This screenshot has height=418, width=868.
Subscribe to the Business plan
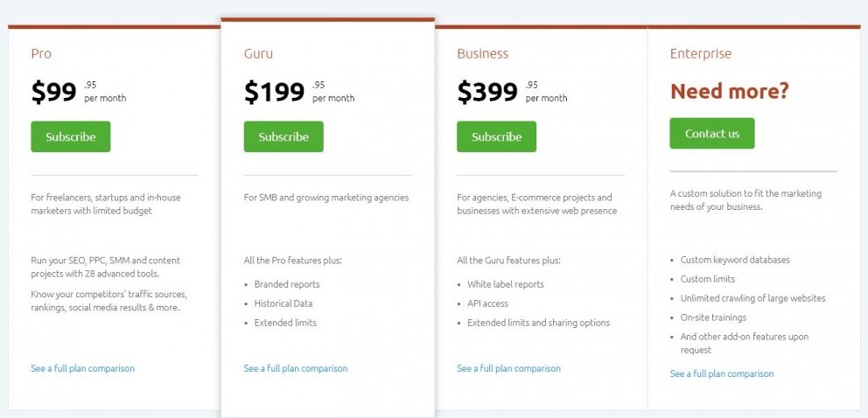click(496, 136)
